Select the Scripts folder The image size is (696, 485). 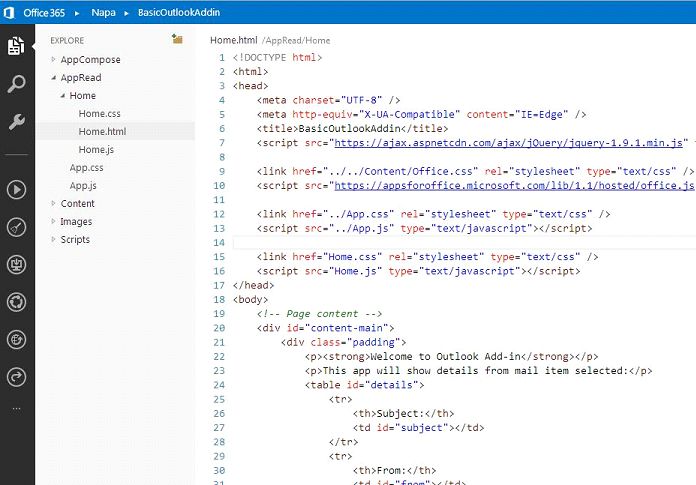point(75,239)
